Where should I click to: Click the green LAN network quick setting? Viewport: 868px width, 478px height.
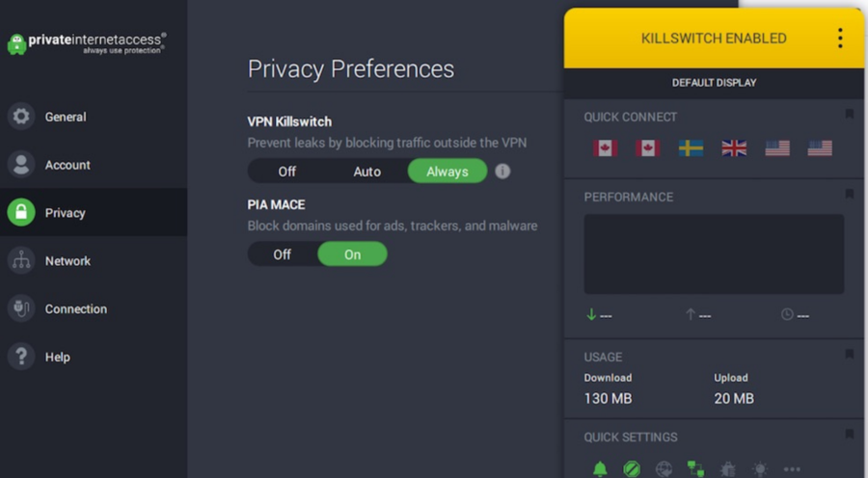[x=695, y=468]
